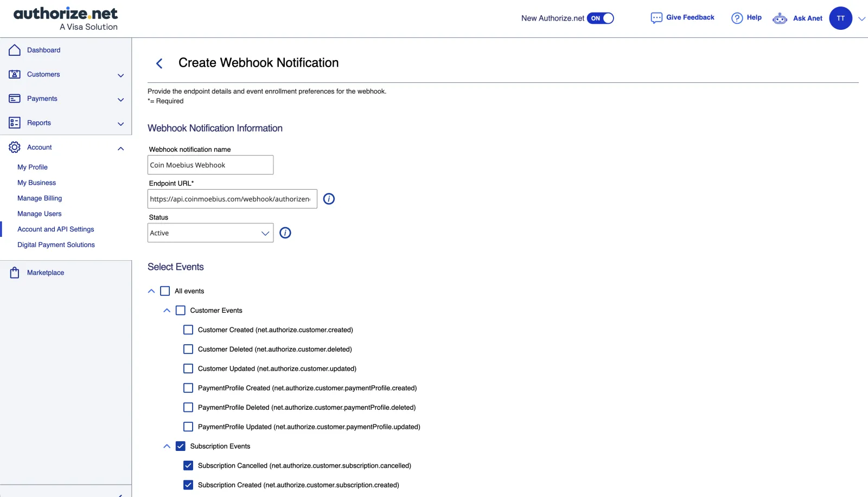Open the user menu chevron beside TT
Screen dimensions: 868x497
(x=861, y=19)
